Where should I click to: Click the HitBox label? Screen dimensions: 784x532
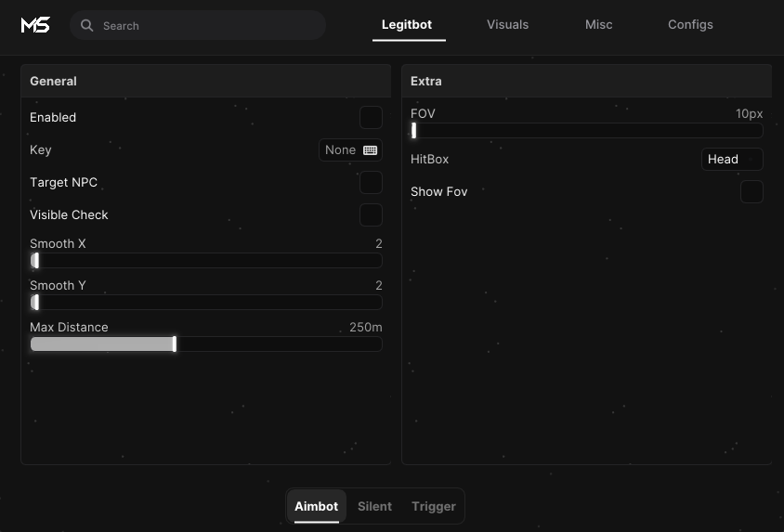[429, 160]
